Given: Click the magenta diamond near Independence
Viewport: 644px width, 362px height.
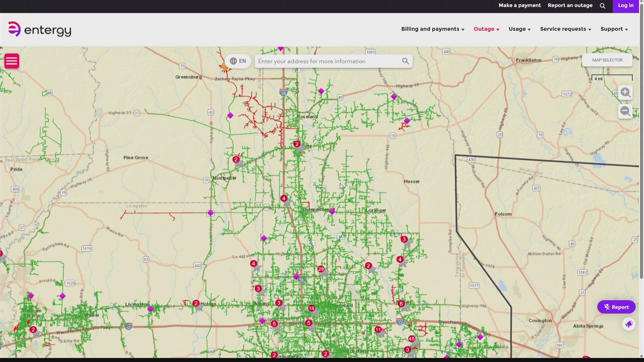Looking at the screenshot, I should (332, 212).
